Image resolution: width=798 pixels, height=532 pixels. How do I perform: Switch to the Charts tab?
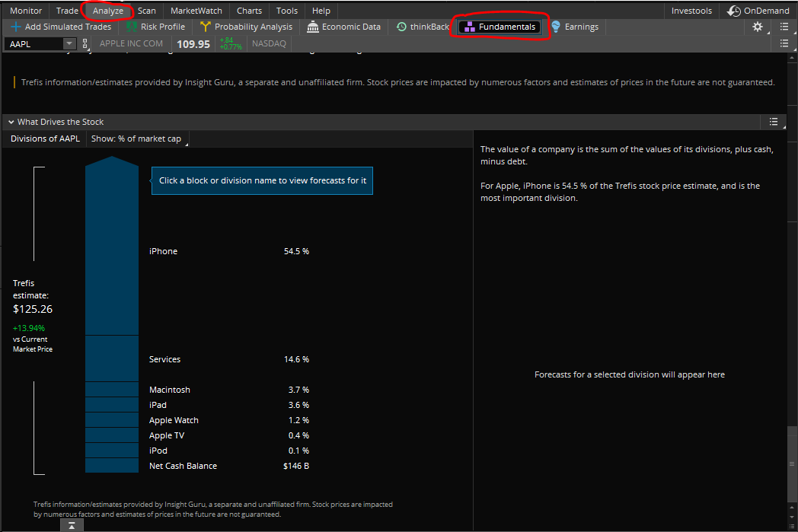coord(249,11)
